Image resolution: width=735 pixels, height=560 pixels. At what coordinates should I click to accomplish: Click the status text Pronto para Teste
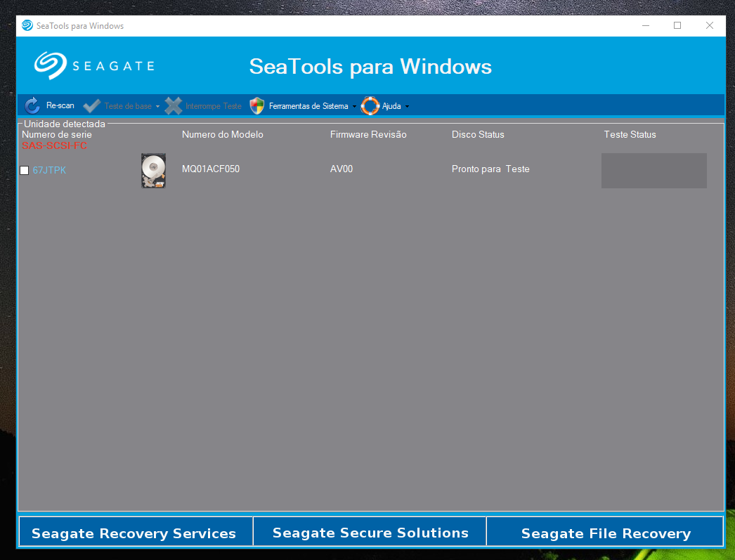pyautogui.click(x=490, y=169)
